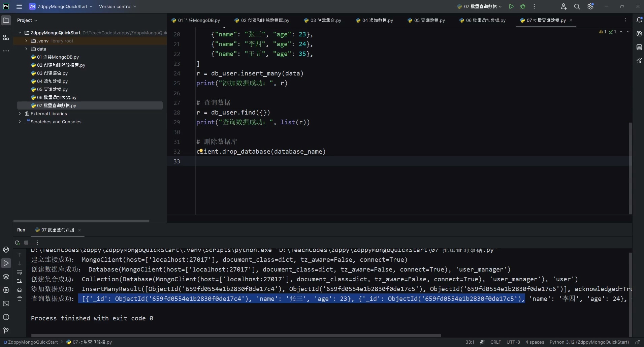Toggle soft-wrap in the Run console
The width and height of the screenshot is (644, 347).
[x=20, y=273]
